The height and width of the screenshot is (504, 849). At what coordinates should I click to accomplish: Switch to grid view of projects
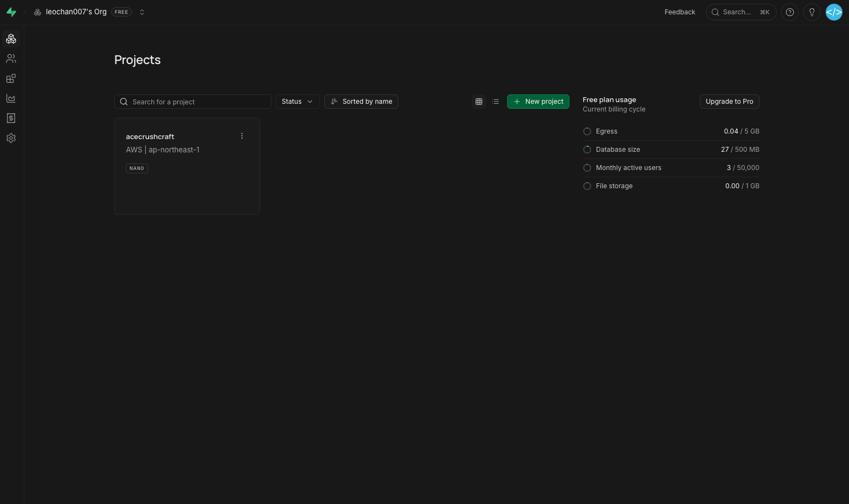point(479,102)
